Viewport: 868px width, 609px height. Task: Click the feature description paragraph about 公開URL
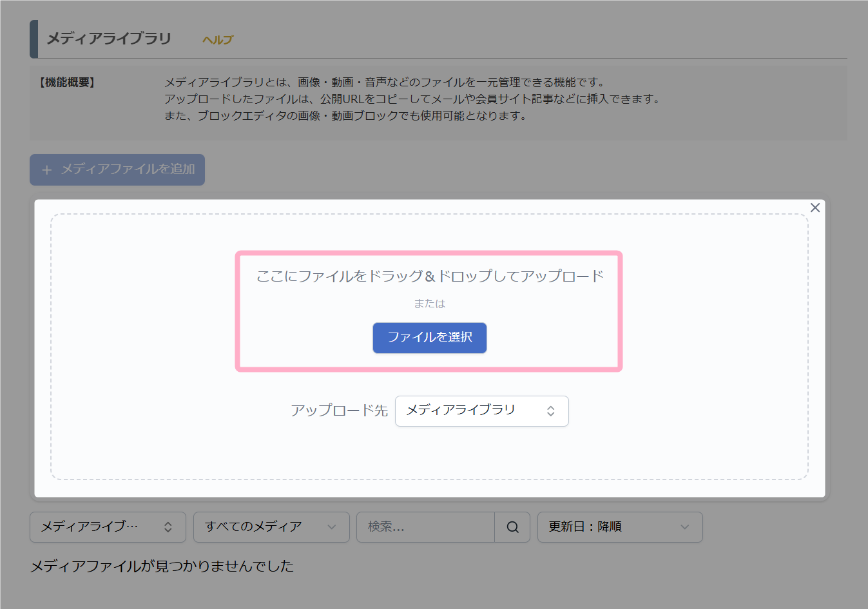(412, 99)
